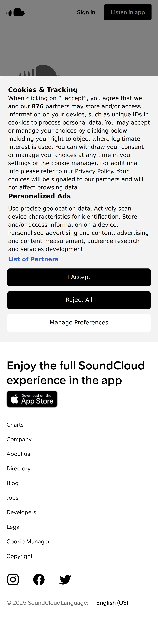Screen dimensions: 158x644
Task: Open the Cookie Manager link
Action: [x=28, y=542]
